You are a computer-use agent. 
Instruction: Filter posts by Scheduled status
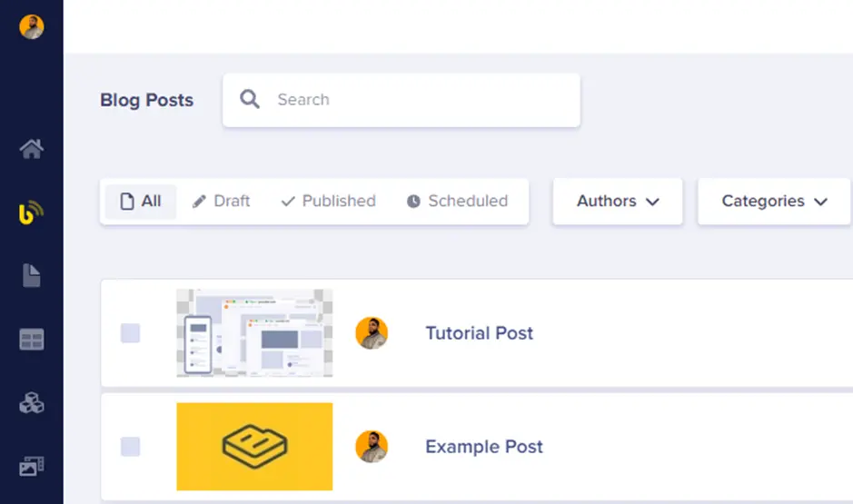pyautogui.click(x=457, y=202)
